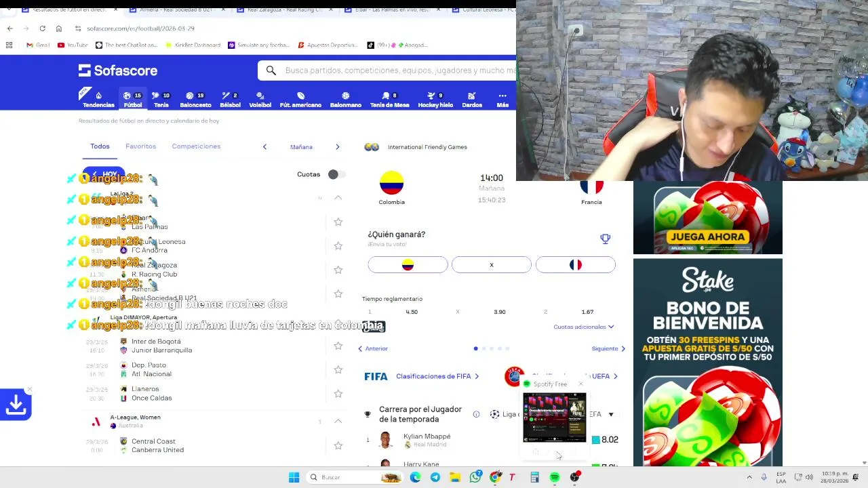Open the Hockey hielo section
Screen dimensions: 868x488
click(435, 100)
